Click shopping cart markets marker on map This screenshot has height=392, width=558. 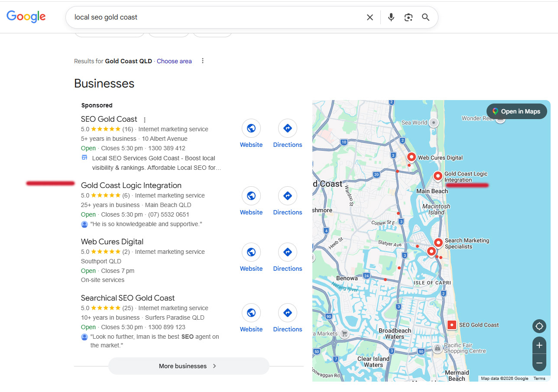[x=344, y=334]
